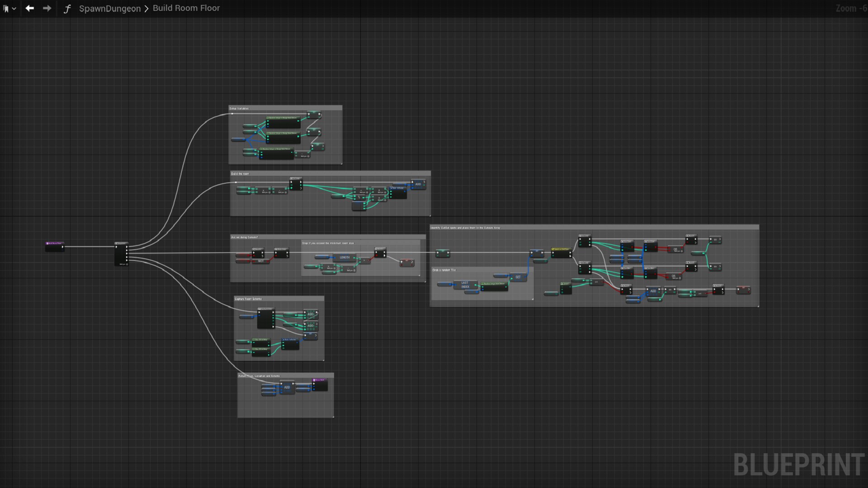The width and height of the screenshot is (868, 488).
Task: Click the Add Pin icon on the Sequence node
Action: [x=127, y=264]
